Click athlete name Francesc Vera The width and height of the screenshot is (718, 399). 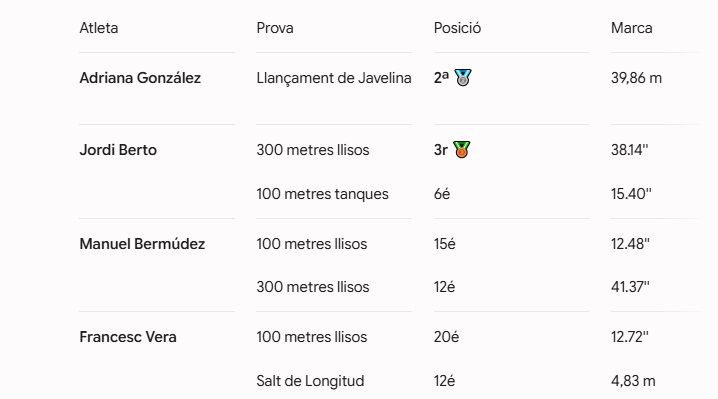click(x=128, y=337)
